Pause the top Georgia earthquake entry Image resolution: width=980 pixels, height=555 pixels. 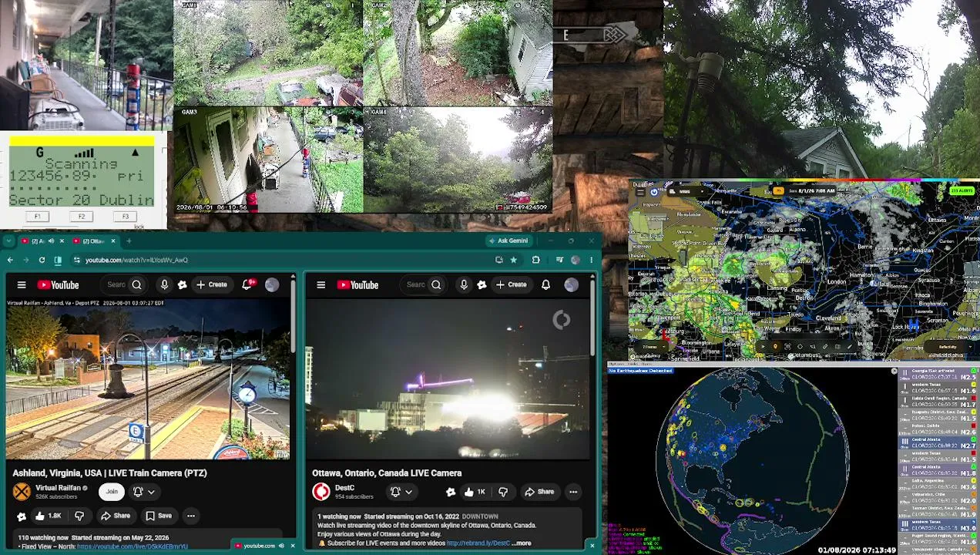coord(905,374)
